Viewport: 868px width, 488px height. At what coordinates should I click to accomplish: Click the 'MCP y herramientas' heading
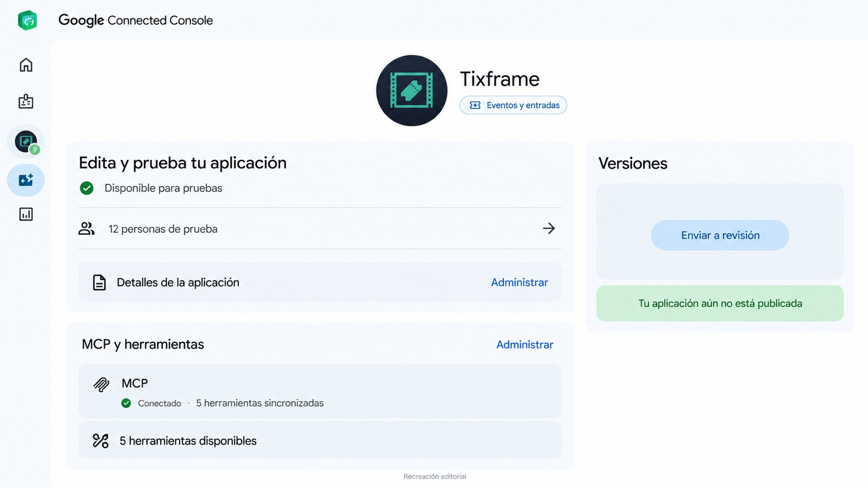[143, 345]
